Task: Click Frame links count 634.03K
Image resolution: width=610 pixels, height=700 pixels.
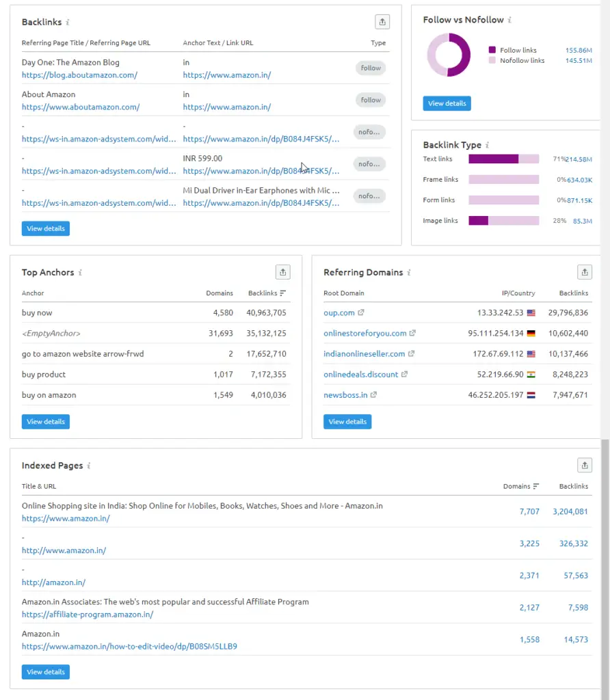Action: [x=580, y=180]
